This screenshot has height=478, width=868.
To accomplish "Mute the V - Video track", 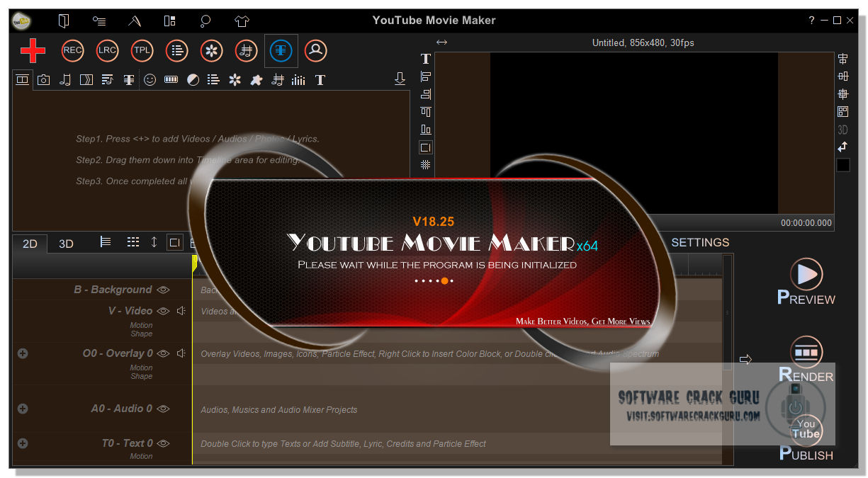I will pos(181,311).
